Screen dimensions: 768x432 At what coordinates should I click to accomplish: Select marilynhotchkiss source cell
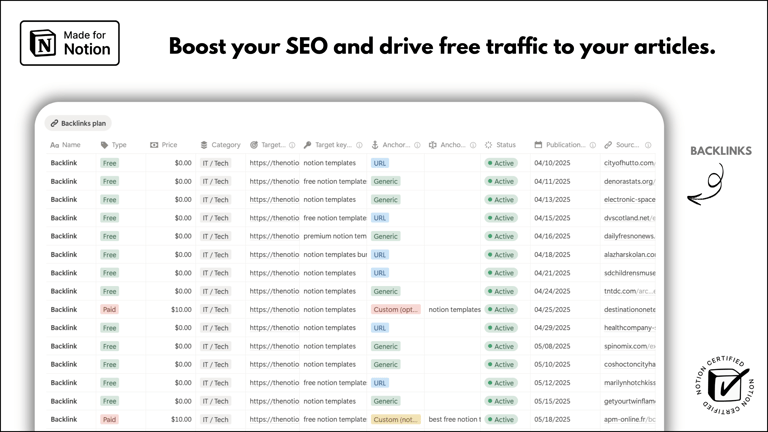[629, 383]
